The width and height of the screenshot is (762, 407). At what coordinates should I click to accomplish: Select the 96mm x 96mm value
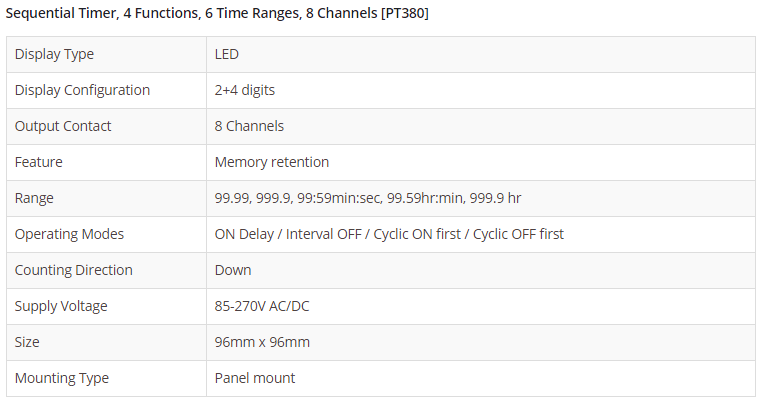pos(262,342)
